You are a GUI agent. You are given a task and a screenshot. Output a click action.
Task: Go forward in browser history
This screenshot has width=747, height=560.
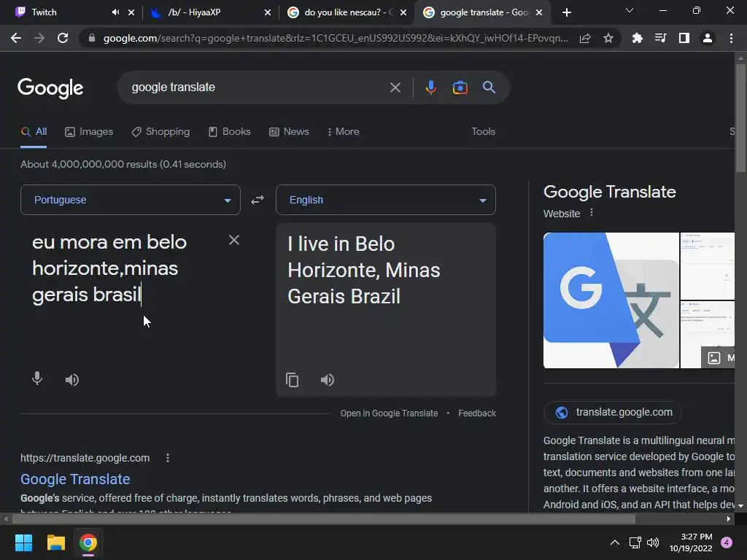[x=39, y=38]
